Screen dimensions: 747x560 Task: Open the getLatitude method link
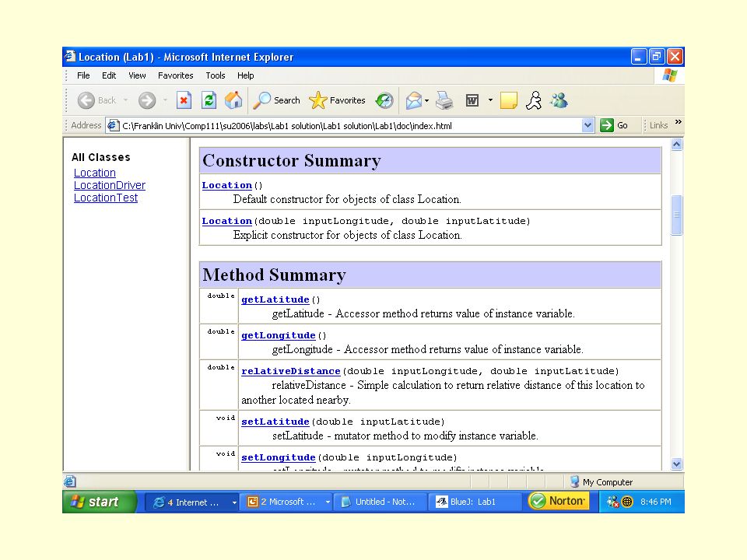point(275,299)
